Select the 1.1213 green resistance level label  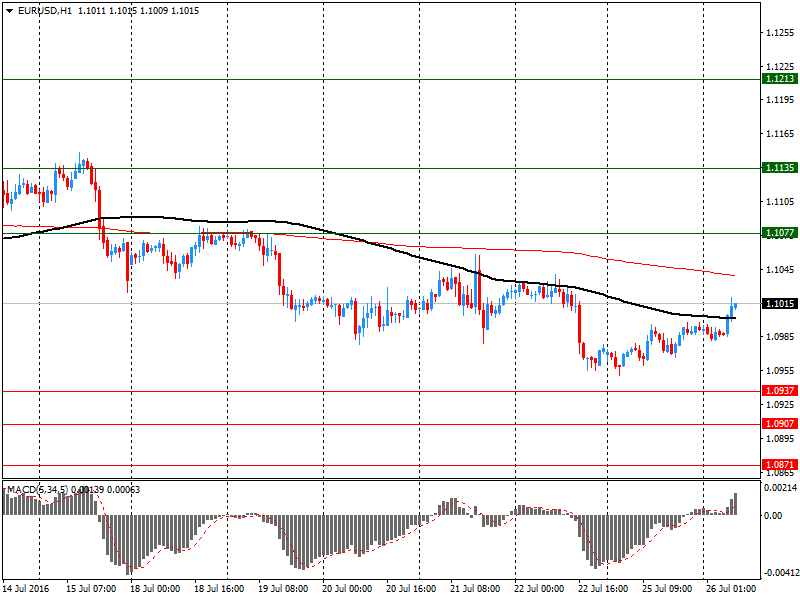point(780,79)
